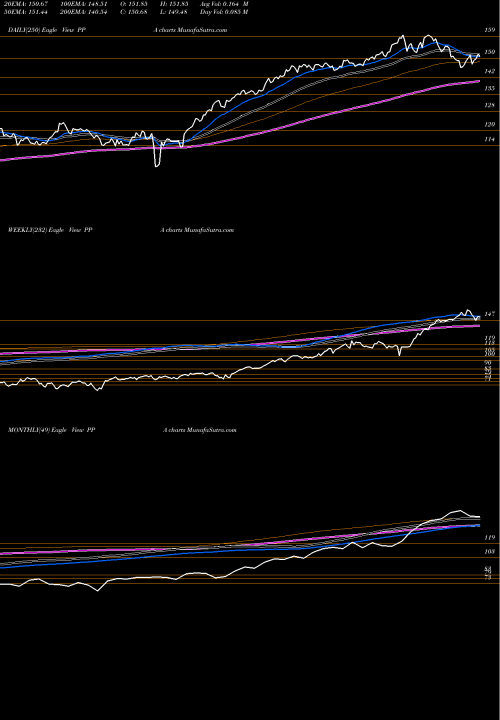Click the 142 price label on daily chart
This screenshot has width=500, height=720.
[490, 71]
